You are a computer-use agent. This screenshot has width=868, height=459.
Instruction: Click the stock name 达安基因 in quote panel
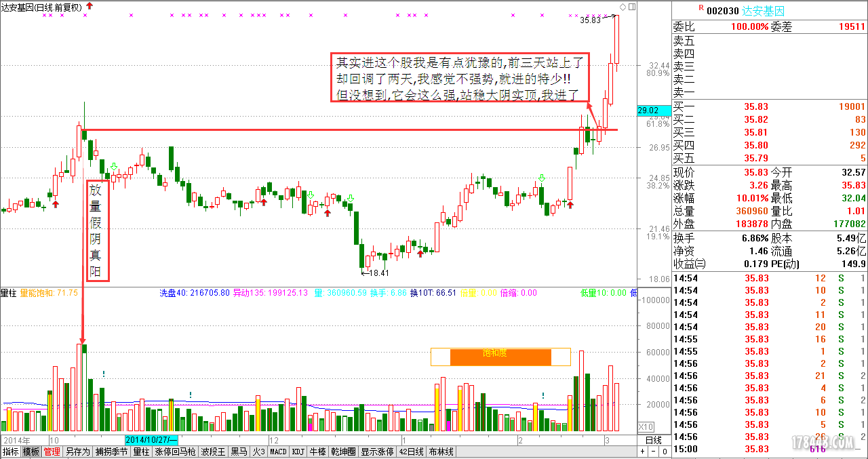[x=763, y=11]
